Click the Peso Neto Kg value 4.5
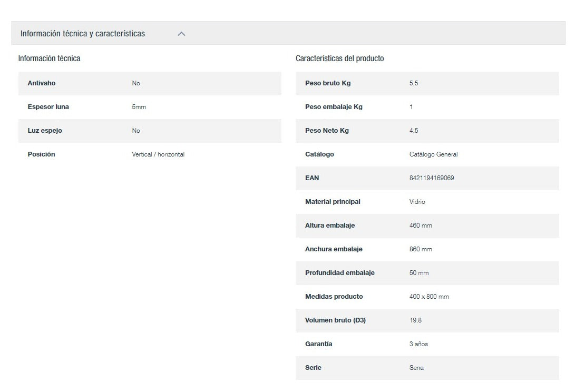This screenshot has width=575, height=392. tap(414, 131)
